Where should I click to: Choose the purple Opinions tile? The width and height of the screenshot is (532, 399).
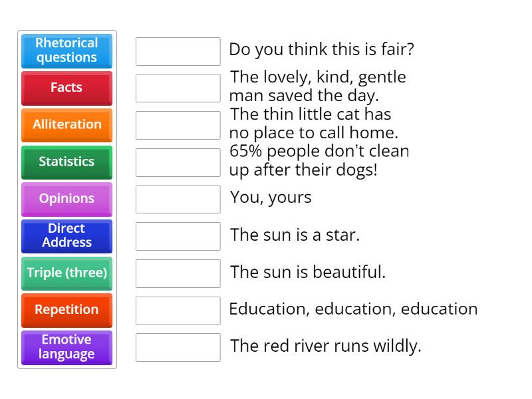pos(66,199)
